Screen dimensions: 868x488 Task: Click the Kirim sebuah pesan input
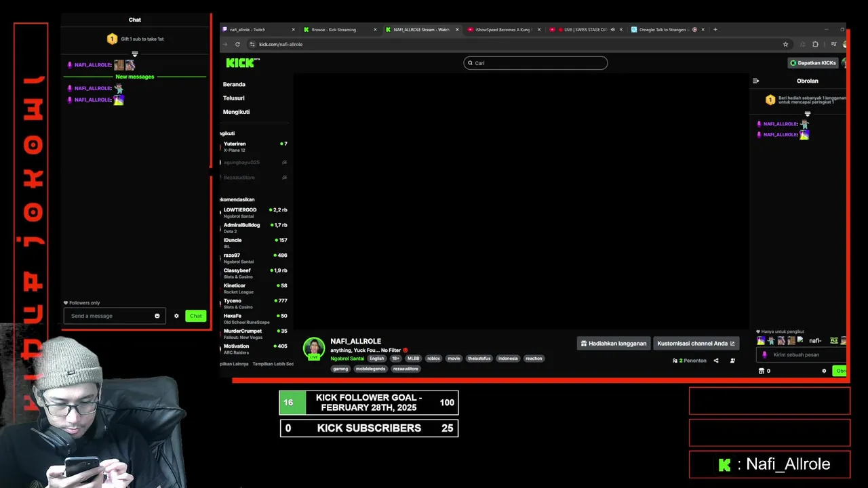coord(802,354)
